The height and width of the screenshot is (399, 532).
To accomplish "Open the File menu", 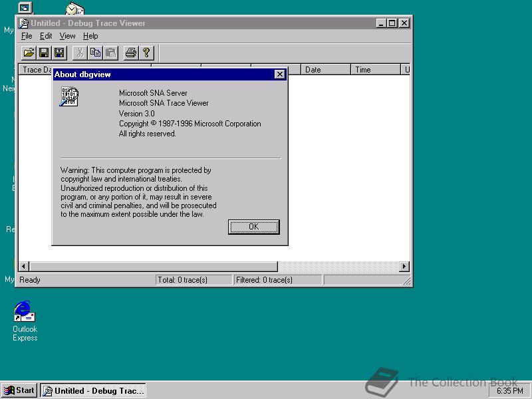I will coord(27,36).
